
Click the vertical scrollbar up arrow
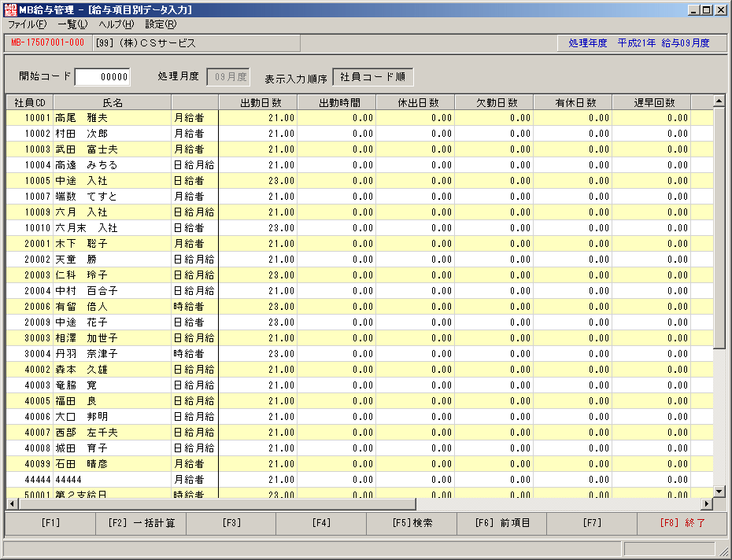[719, 101]
